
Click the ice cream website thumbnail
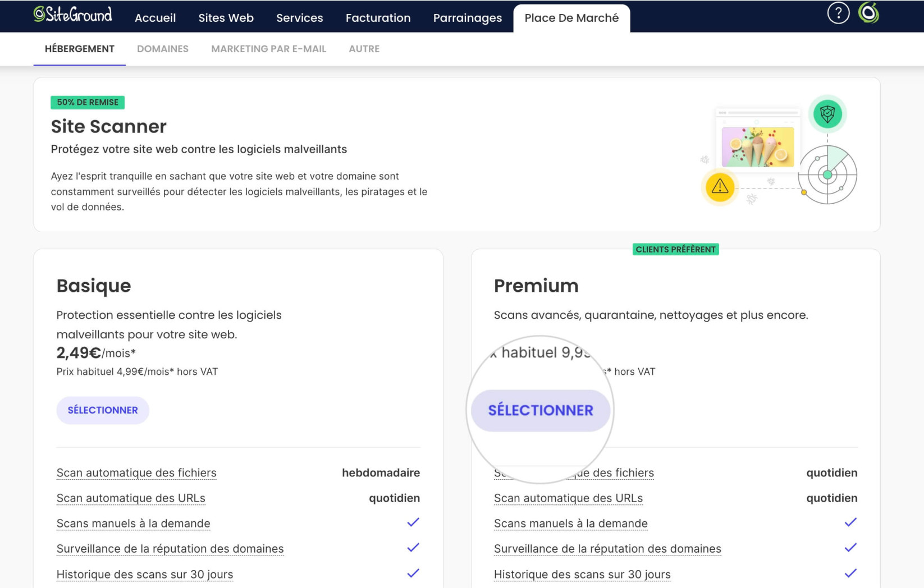(758, 146)
